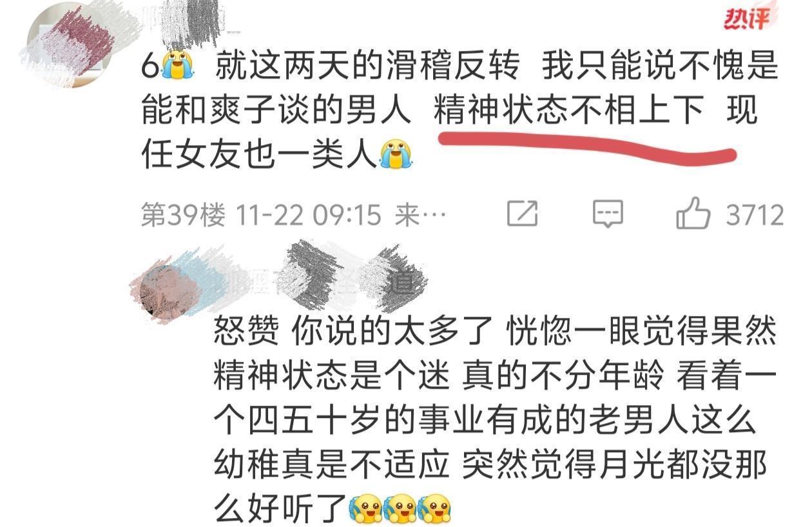
Task: Tap the red 热评 hot comment badge
Action: point(746,18)
